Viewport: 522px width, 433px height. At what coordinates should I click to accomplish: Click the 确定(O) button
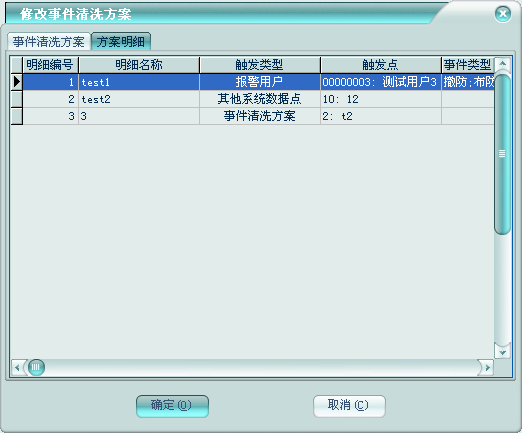(172, 406)
